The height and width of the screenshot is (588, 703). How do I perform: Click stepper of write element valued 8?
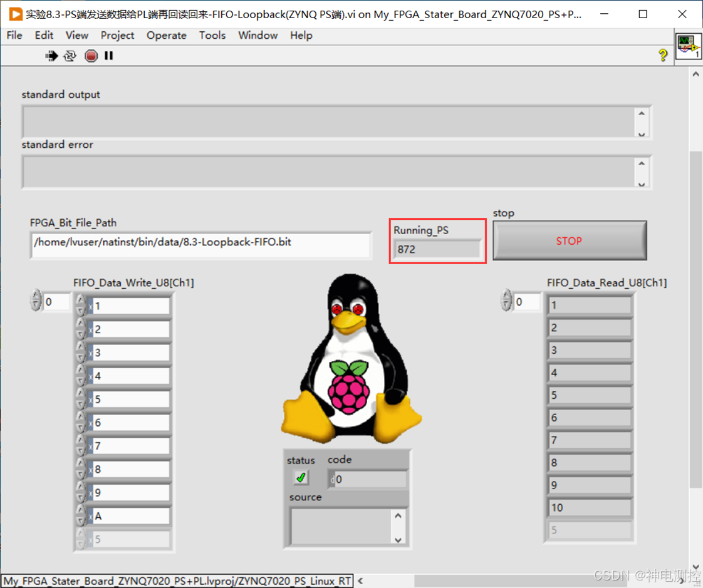[80, 469]
